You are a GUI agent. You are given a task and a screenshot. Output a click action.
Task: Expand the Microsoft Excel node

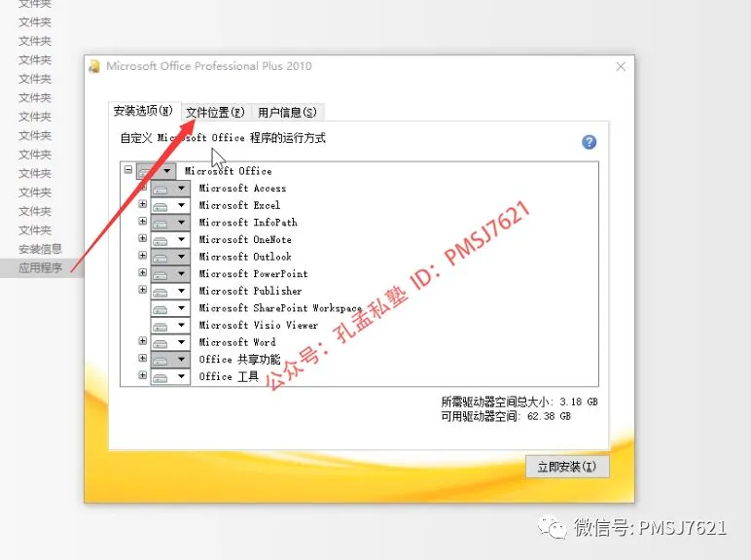click(142, 204)
